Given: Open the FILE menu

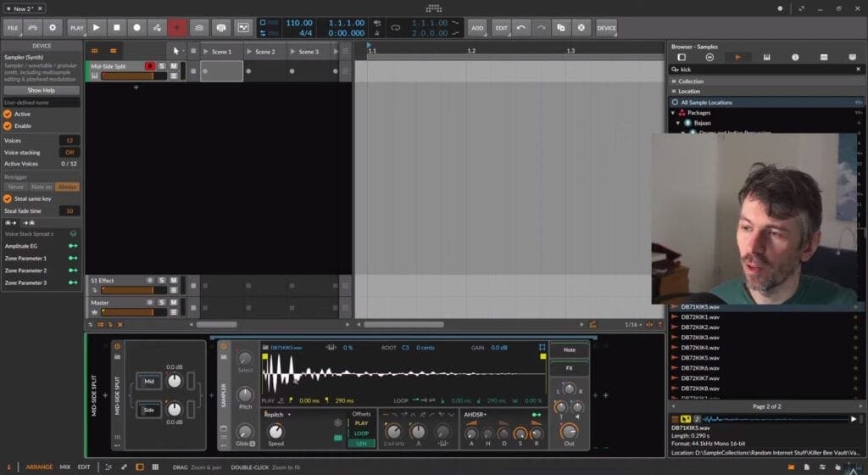Looking at the screenshot, I should (x=13, y=28).
